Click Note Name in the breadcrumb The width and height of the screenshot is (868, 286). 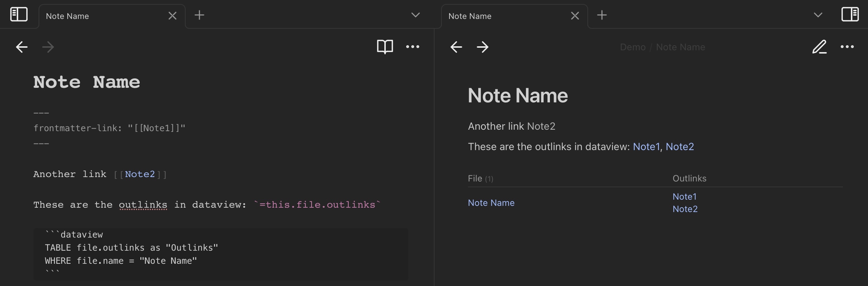[x=681, y=47]
